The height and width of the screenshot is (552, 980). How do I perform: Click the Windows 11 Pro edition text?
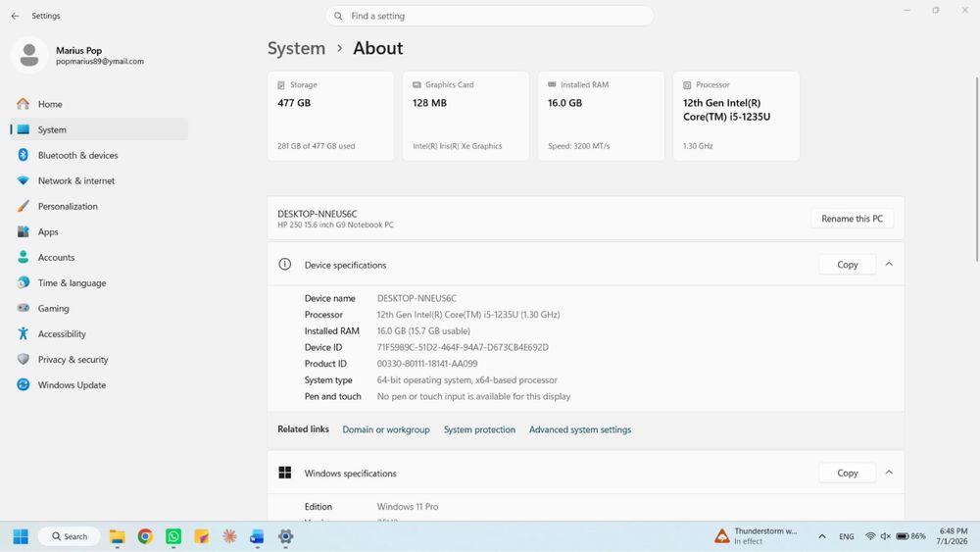pyautogui.click(x=408, y=506)
